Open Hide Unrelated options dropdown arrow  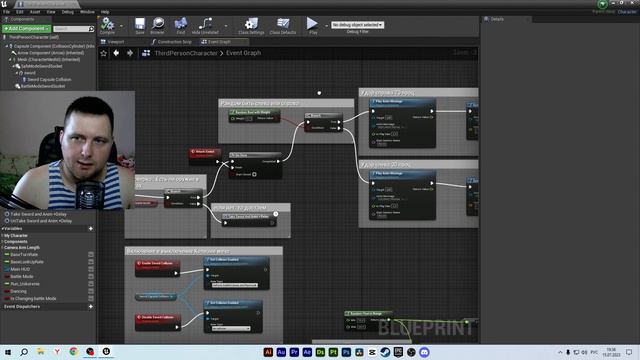226,26
